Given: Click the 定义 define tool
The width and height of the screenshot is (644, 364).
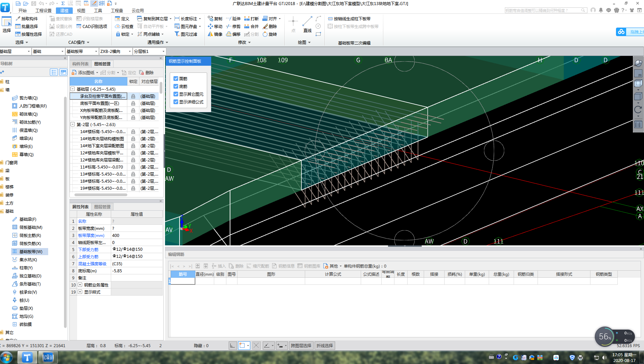Looking at the screenshot, I should point(122,19).
